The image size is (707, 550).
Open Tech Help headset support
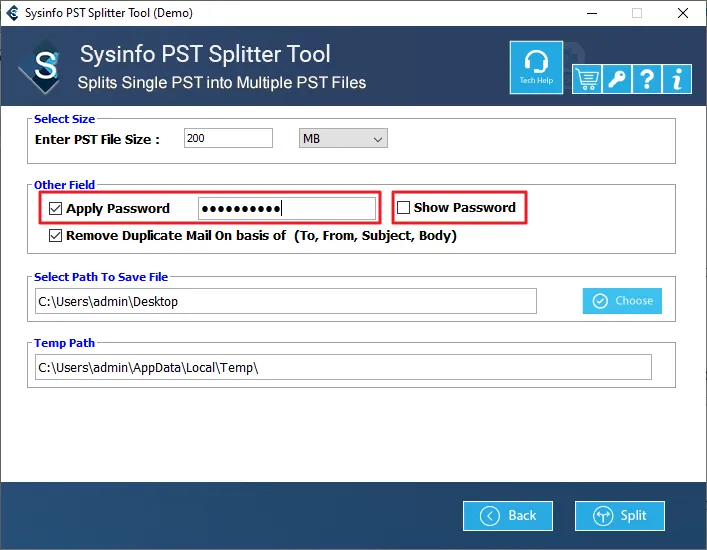coord(536,68)
